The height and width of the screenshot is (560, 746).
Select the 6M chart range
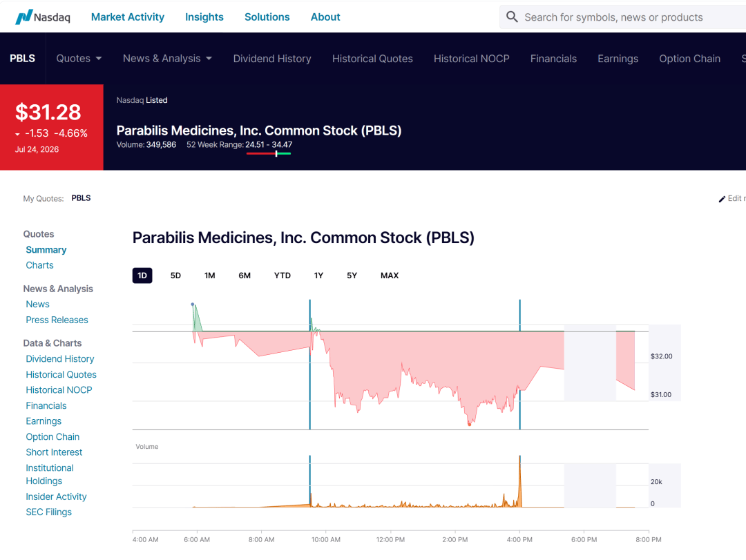tap(245, 276)
